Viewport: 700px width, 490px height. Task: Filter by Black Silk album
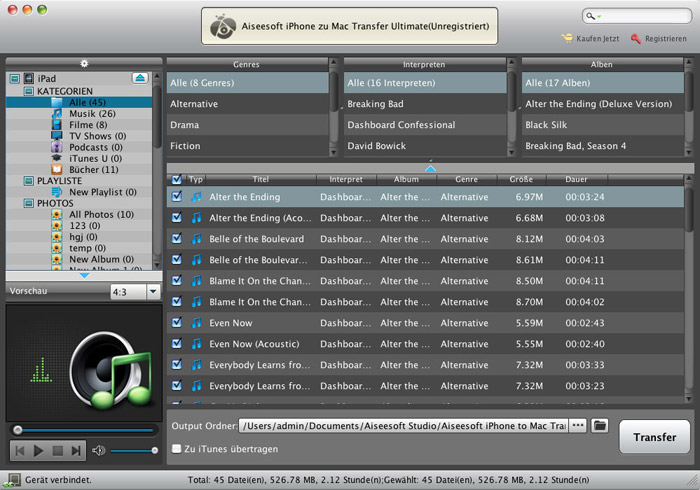603,125
